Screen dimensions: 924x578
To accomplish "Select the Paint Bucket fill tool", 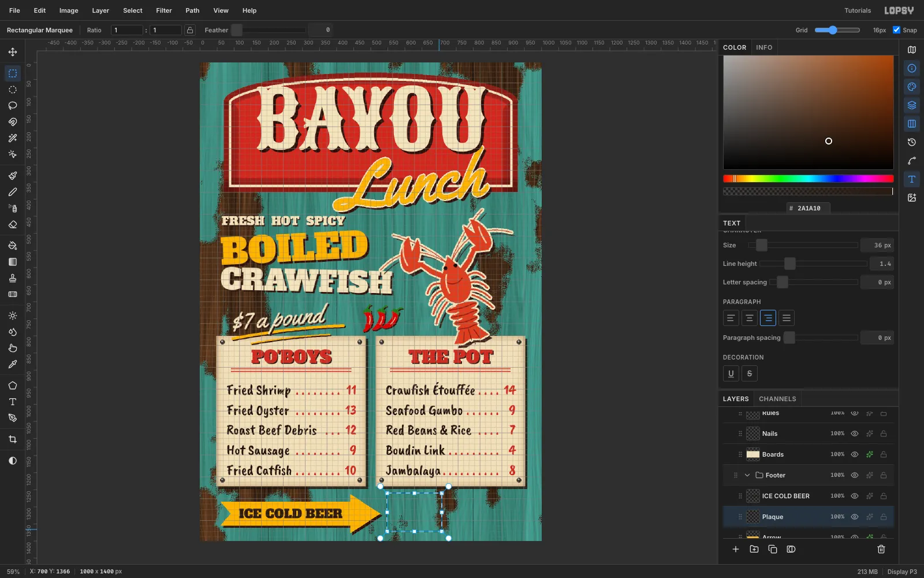I will (13, 246).
